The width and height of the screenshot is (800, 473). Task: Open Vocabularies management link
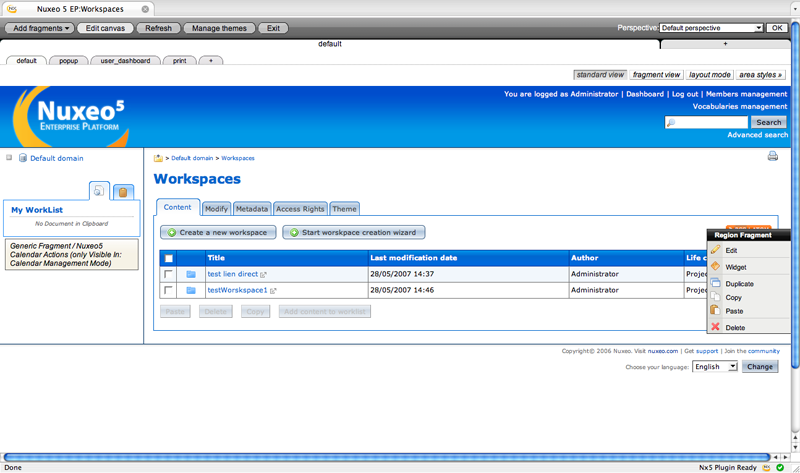coord(740,106)
